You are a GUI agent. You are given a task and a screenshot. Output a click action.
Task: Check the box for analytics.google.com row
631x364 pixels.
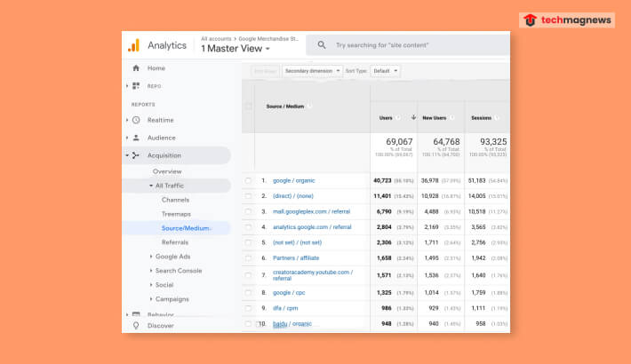tap(248, 227)
